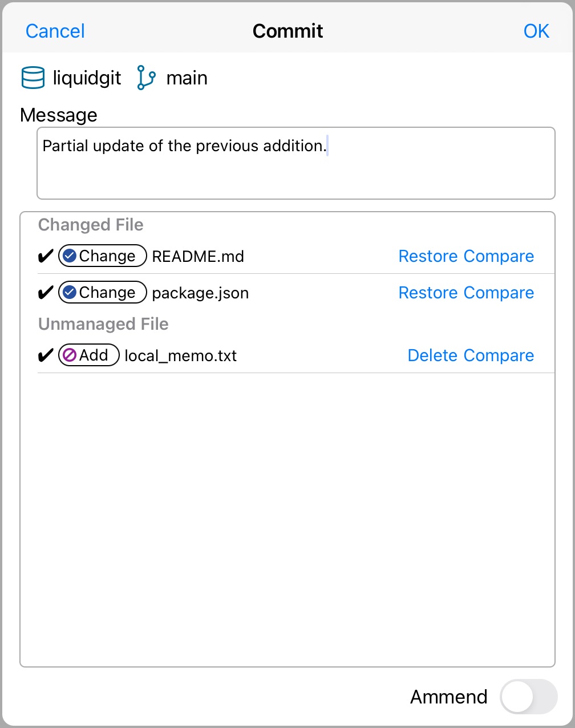Viewport: 575px width, 728px height.
Task: Click the blue check icon on package.json's Change badge
Action: click(70, 293)
